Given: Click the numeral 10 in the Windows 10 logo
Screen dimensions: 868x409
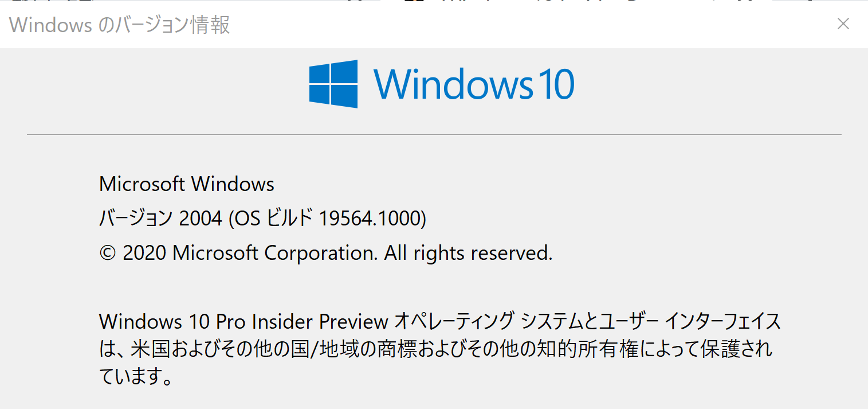Looking at the screenshot, I should [555, 84].
